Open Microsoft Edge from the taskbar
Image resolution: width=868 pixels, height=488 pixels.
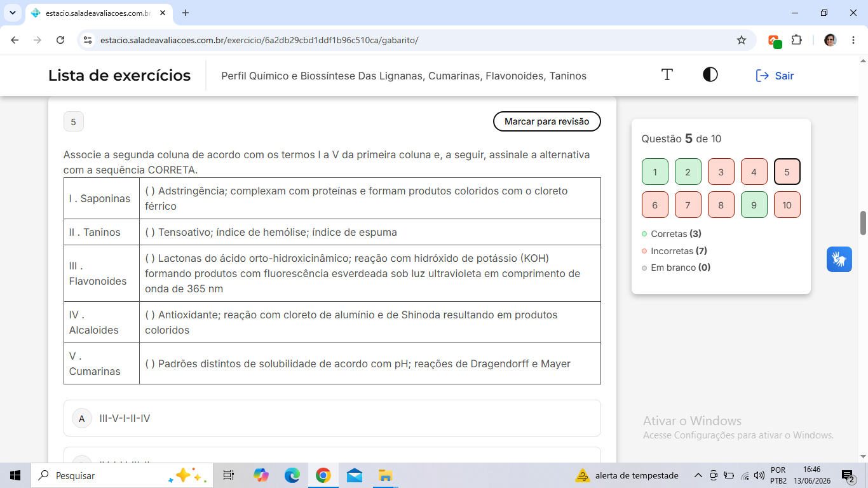292,475
